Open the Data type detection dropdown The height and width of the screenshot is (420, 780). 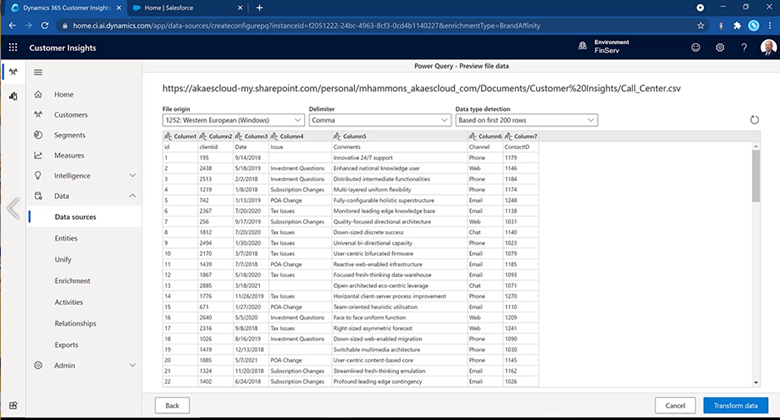point(526,120)
